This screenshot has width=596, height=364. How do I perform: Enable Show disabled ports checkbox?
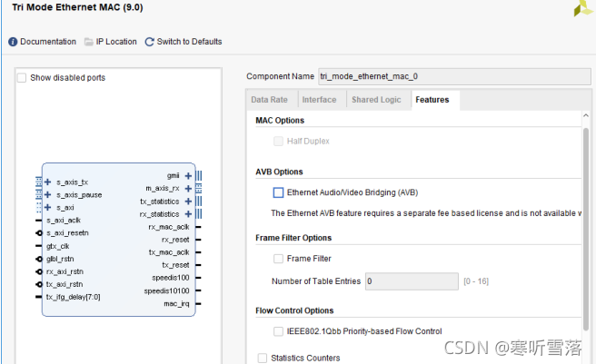pos(22,78)
